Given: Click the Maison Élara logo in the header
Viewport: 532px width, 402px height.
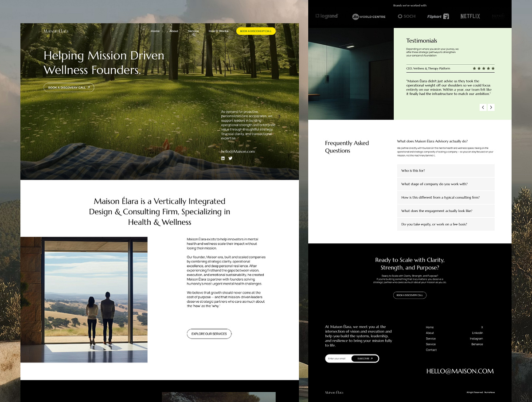Looking at the screenshot, I should coord(56,31).
